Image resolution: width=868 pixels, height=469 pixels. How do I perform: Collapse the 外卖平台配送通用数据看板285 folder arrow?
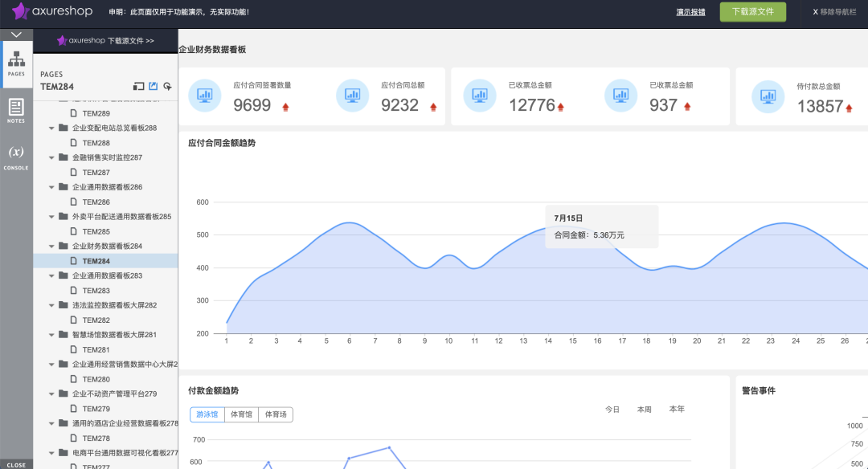pyautogui.click(x=51, y=217)
